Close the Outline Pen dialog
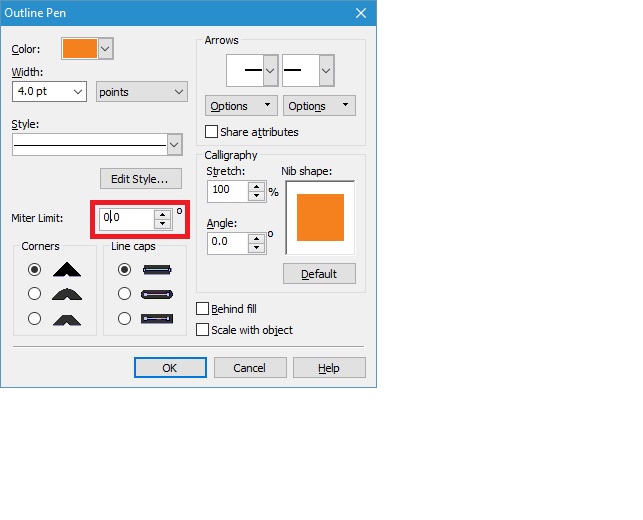Image resolution: width=643 pixels, height=520 pixels. point(361,13)
